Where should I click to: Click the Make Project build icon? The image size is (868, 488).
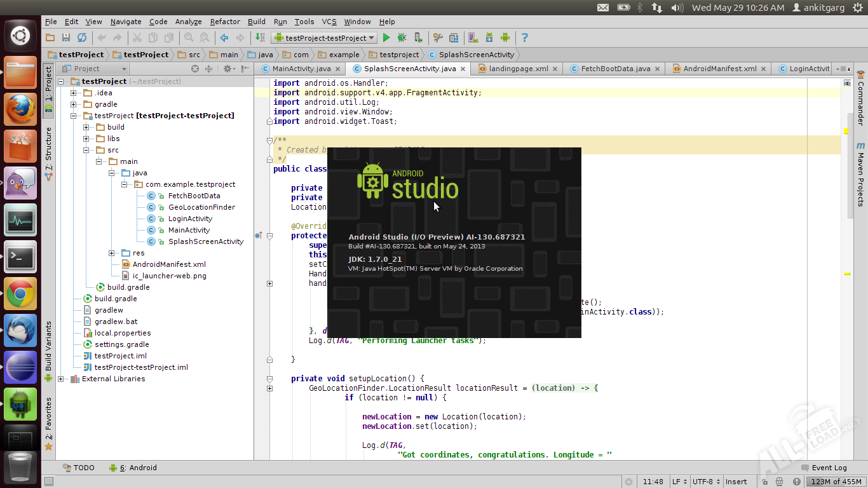tap(259, 38)
